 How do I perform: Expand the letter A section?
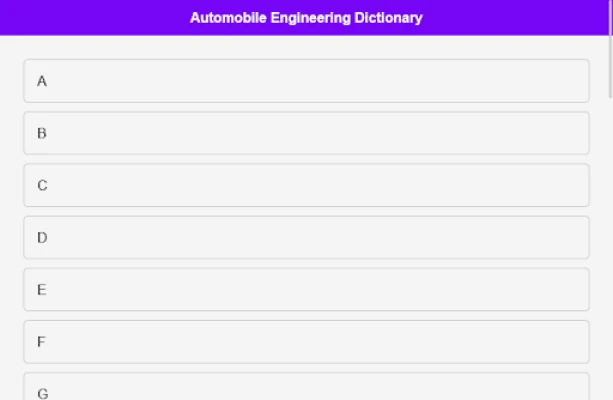pyautogui.click(x=306, y=81)
